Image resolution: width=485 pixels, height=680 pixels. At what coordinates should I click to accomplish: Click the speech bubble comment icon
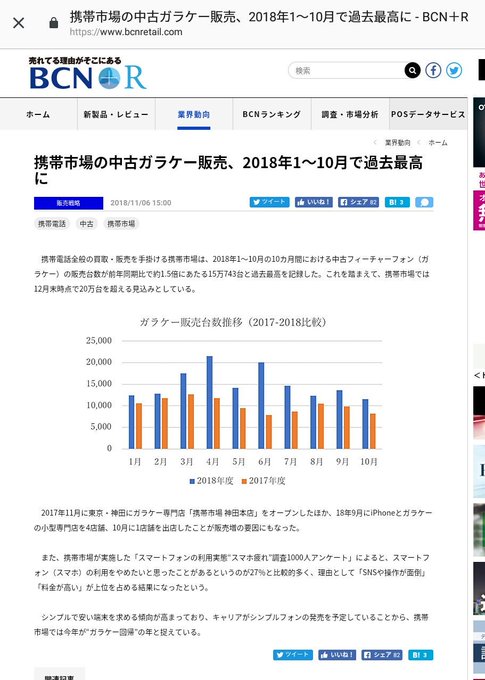424,202
